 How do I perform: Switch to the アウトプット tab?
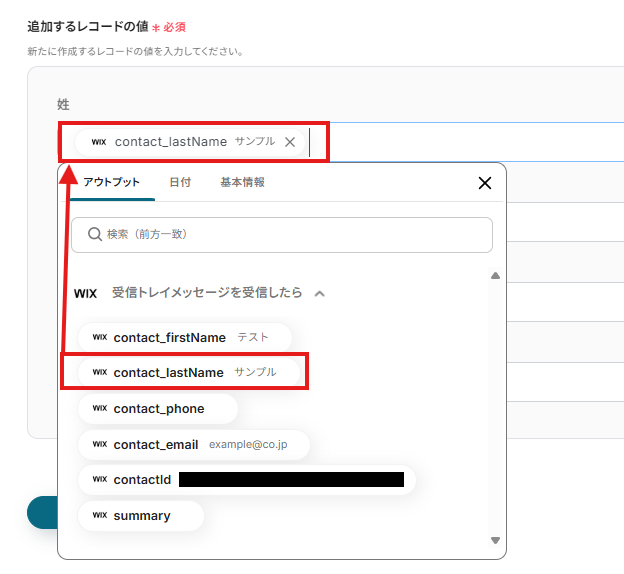click(x=111, y=182)
